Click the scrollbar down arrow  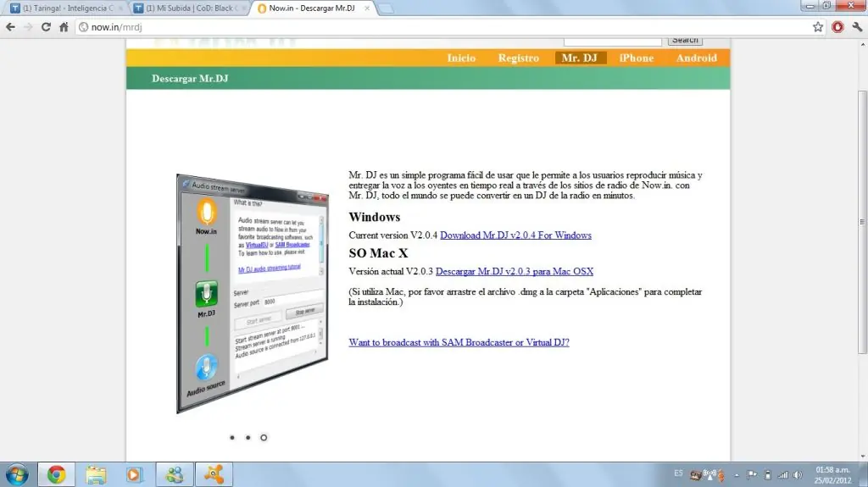point(862,457)
